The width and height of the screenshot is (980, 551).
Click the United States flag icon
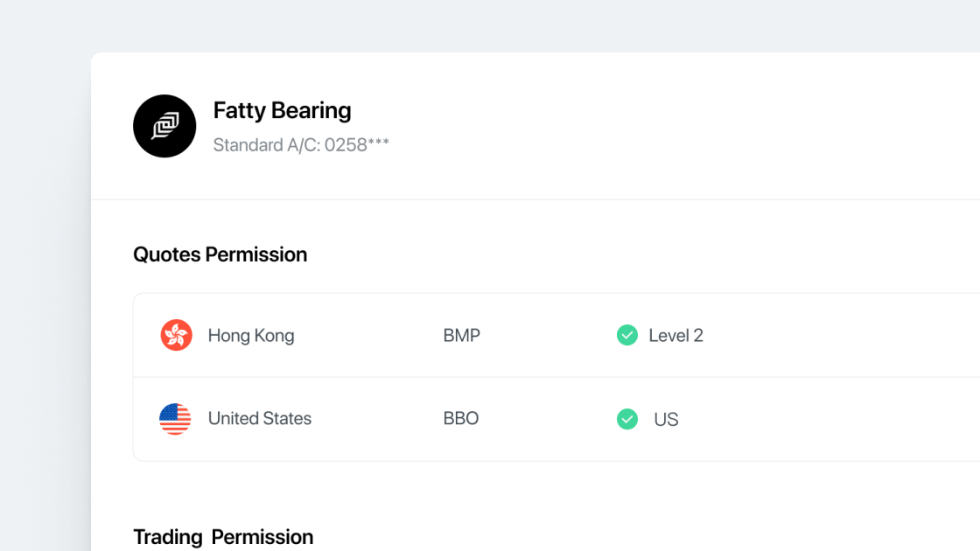(175, 419)
